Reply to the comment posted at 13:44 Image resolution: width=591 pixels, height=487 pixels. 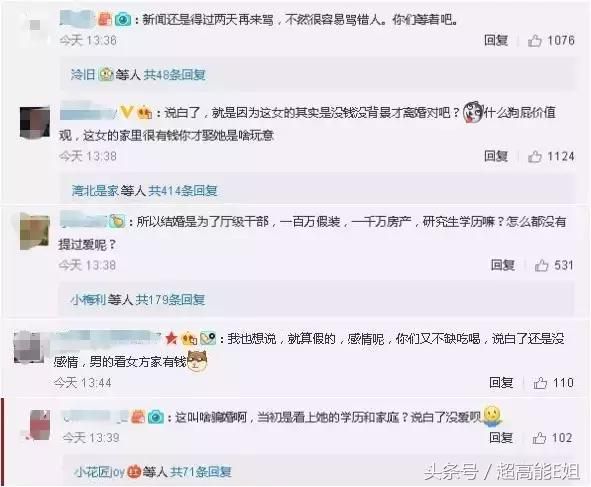click(501, 383)
